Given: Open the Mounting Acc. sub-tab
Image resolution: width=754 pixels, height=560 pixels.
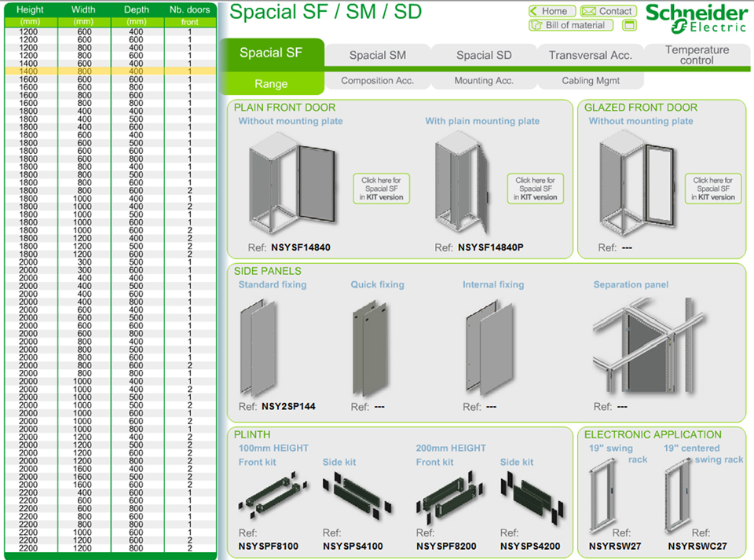Looking at the screenshot, I should [x=484, y=81].
